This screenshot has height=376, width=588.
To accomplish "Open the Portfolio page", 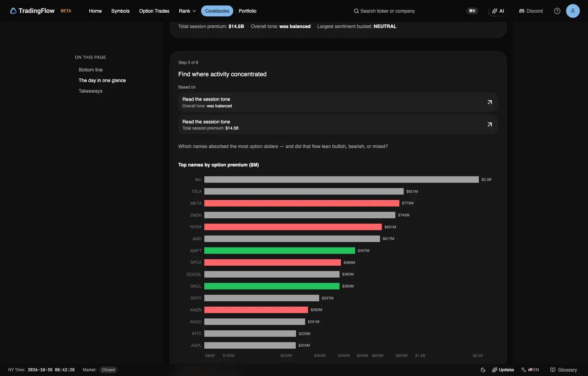I will (x=247, y=11).
